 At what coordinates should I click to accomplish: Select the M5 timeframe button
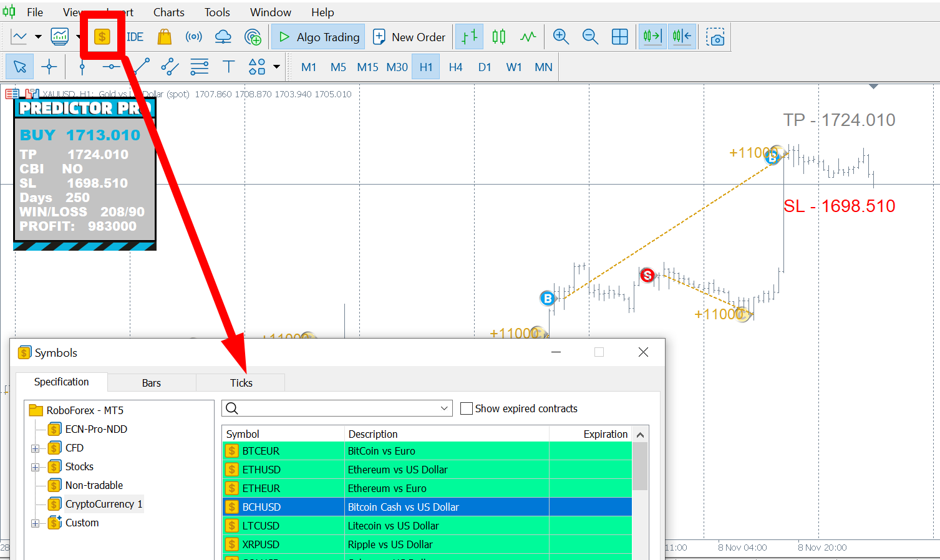pyautogui.click(x=338, y=67)
